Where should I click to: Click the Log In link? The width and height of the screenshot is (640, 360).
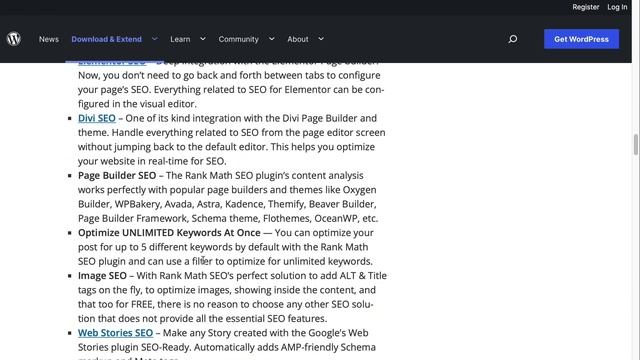(x=617, y=7)
